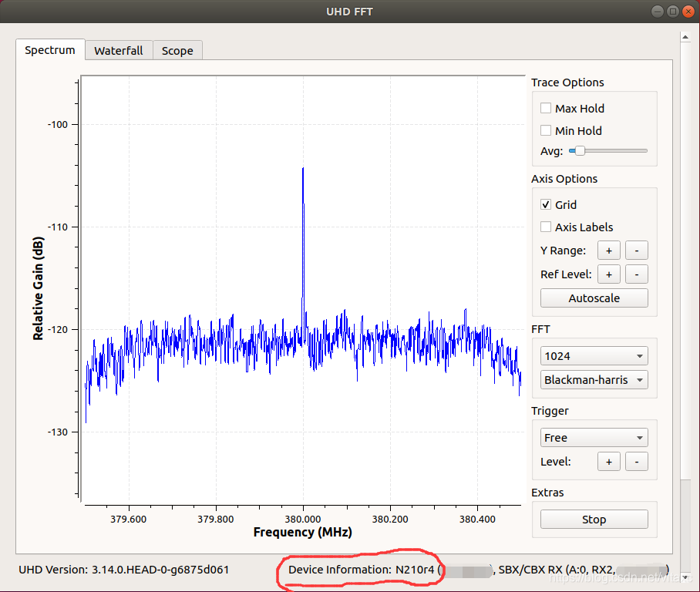Screen dimensions: 700x592
Task: Open the Waterfall tab
Action: click(x=119, y=50)
